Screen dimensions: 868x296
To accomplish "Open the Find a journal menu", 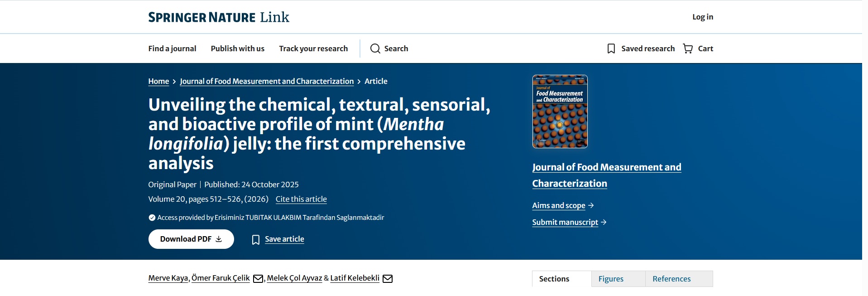I will (x=172, y=49).
